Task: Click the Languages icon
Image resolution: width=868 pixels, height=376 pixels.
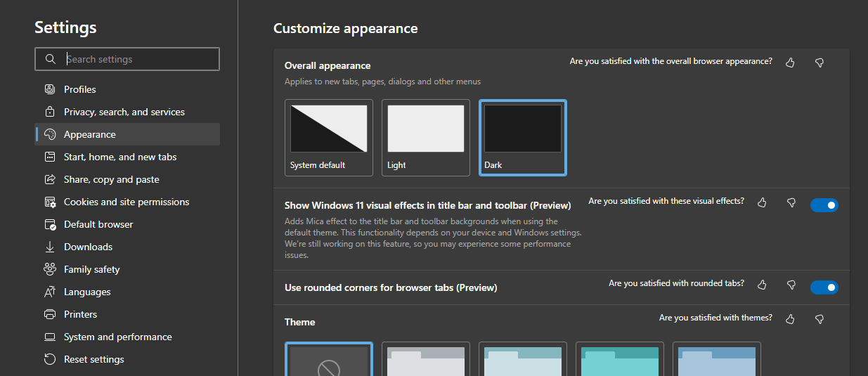Action: coord(50,292)
